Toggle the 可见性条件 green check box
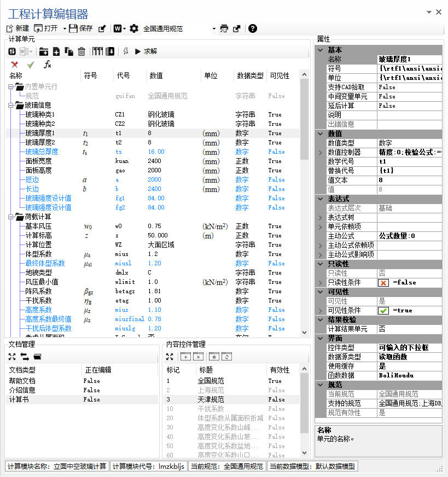Image resolution: width=448 pixels, height=477 pixels. 384,310
